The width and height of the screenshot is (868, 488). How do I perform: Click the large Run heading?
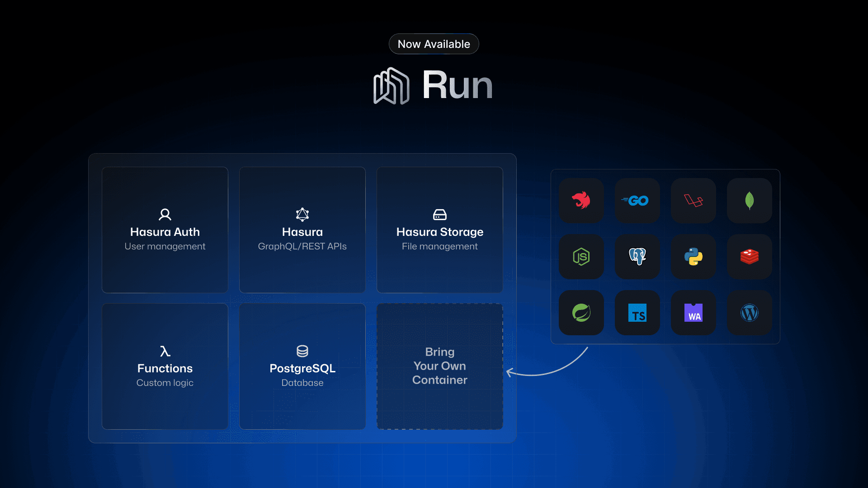point(458,85)
